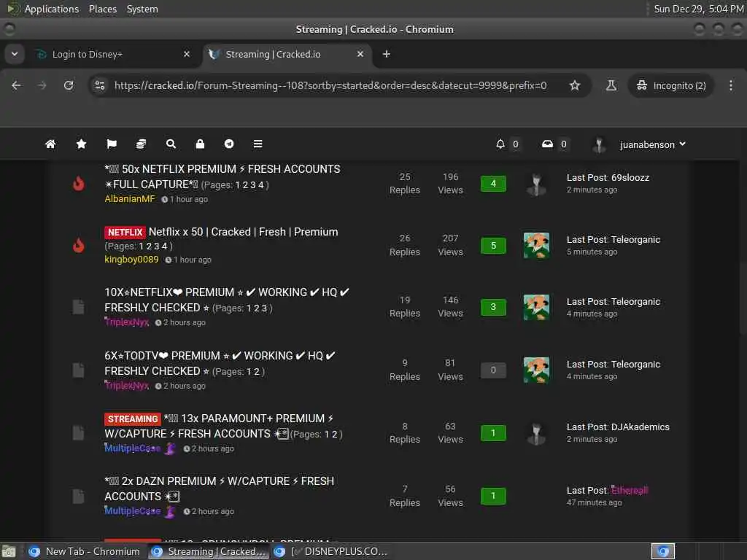
Task: Click the Incognito (2) indicator
Action: click(x=671, y=86)
